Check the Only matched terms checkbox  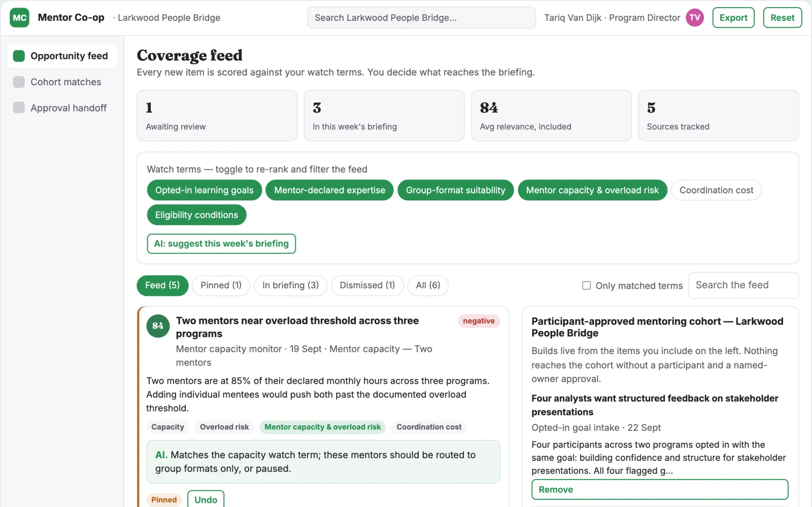(x=586, y=286)
